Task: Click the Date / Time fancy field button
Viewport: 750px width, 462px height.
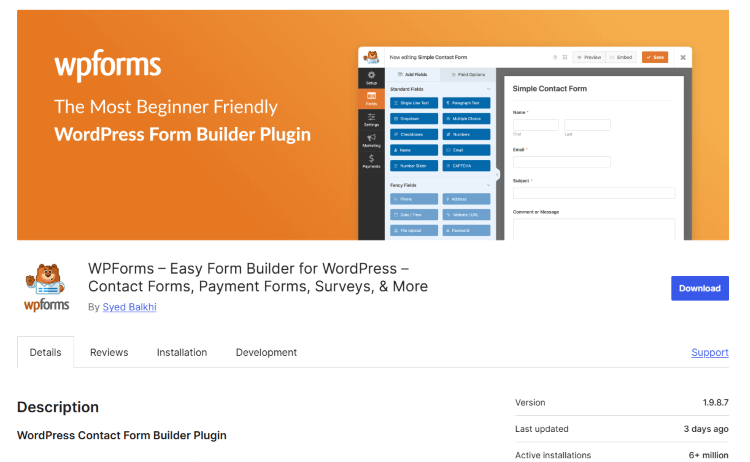Action: (414, 215)
